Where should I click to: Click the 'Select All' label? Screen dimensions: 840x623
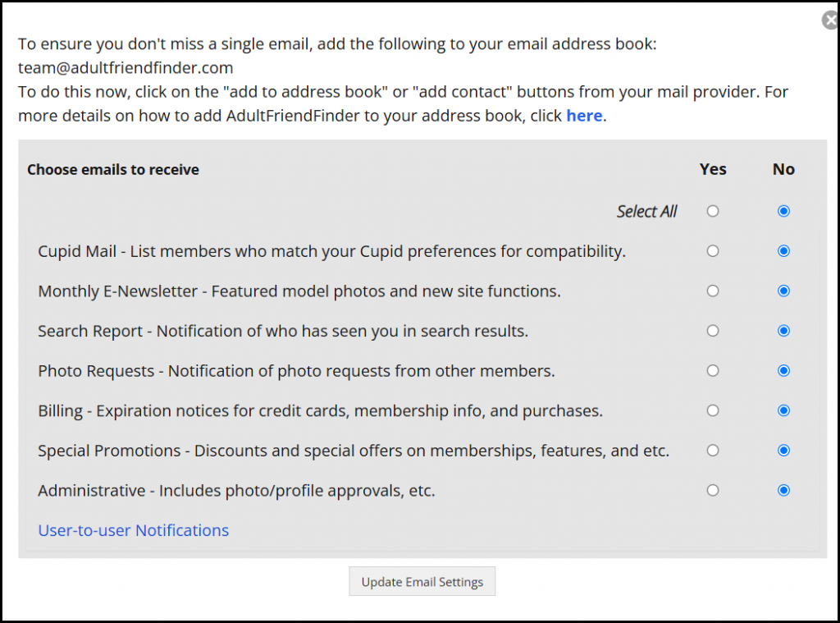pos(647,212)
